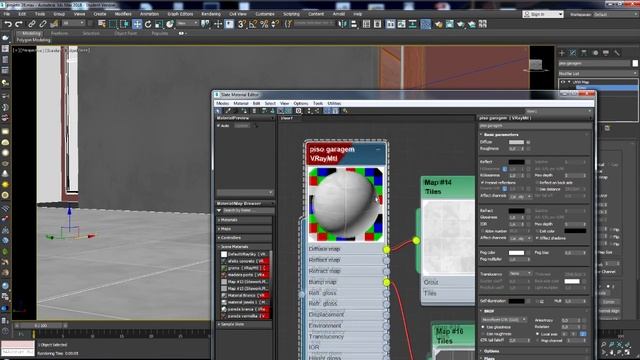The image size is (640, 360).
Task: Expand the Controllers group in browser
Action: [x=244, y=238]
